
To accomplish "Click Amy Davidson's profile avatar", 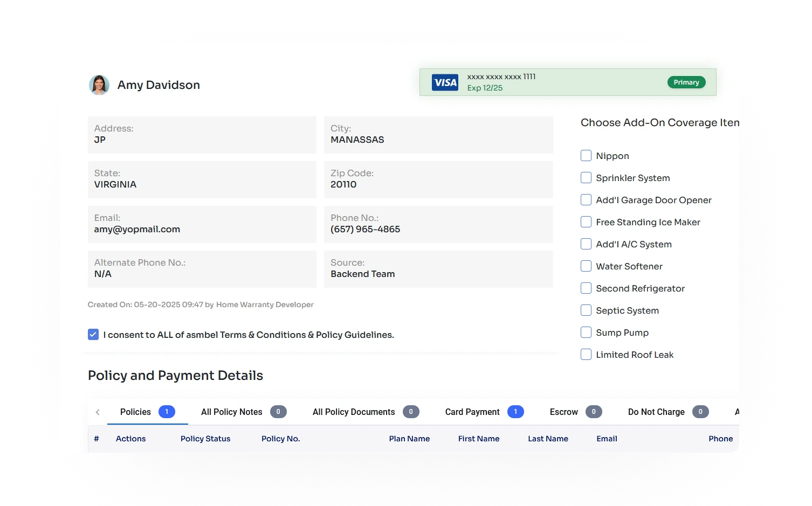I will 99,85.
